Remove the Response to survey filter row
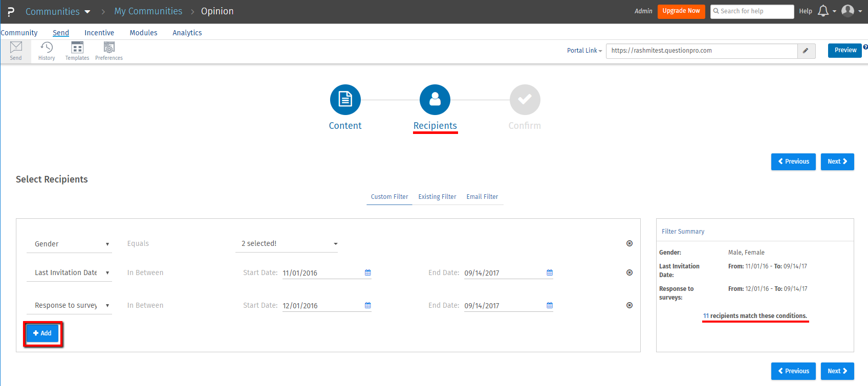This screenshot has width=868, height=386. [x=630, y=305]
